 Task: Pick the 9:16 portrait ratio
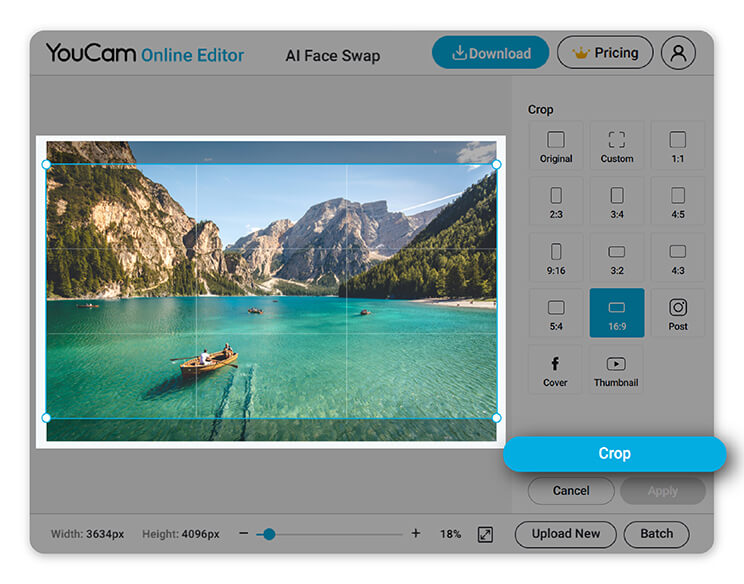point(556,258)
